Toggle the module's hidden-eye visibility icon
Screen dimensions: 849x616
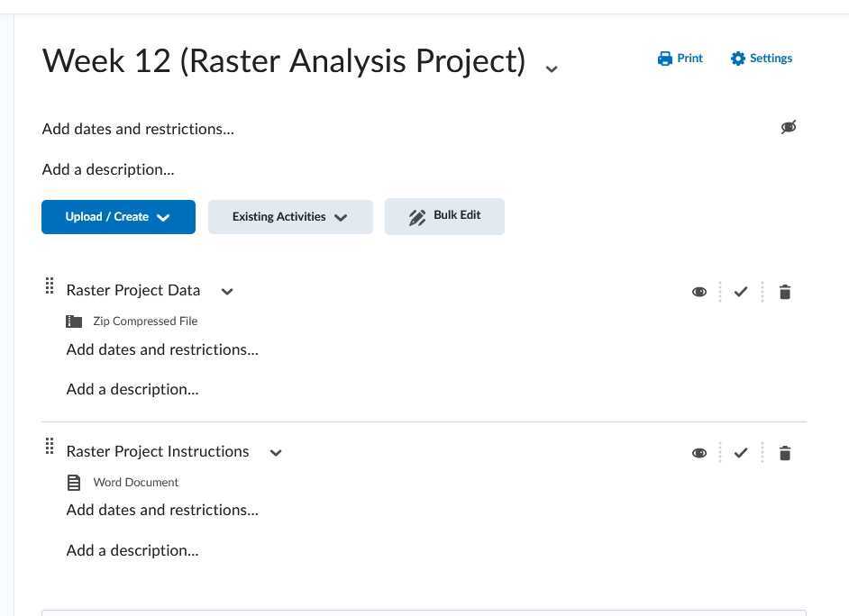click(x=789, y=127)
